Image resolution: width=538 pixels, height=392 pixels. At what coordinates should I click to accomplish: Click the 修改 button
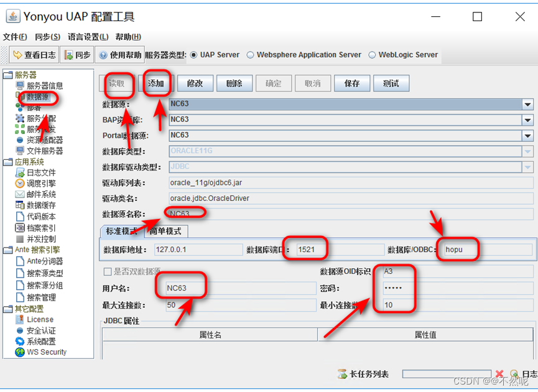(x=195, y=83)
